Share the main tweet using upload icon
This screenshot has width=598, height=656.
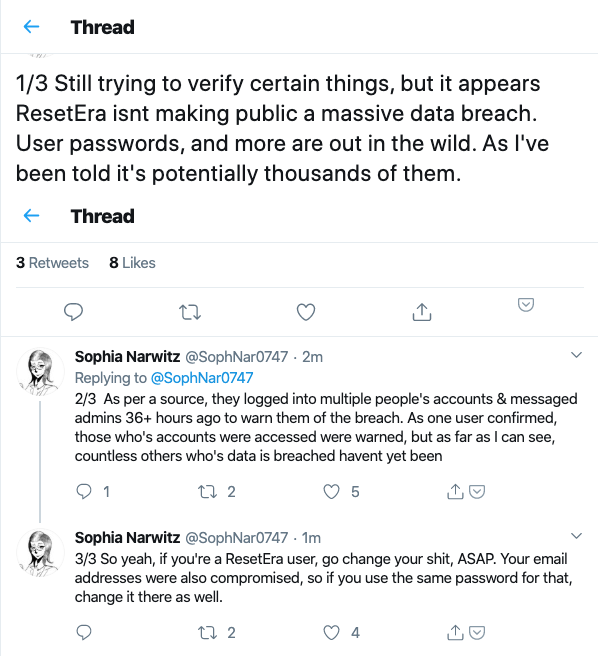click(422, 312)
